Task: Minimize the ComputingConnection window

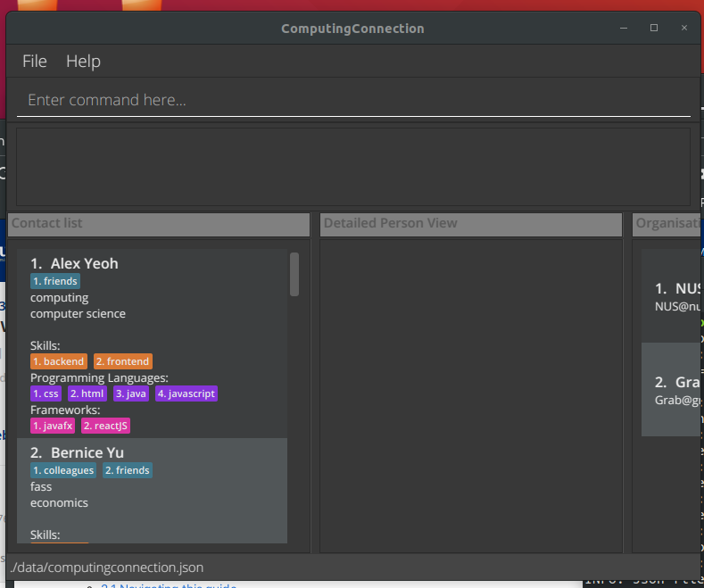Action: click(x=624, y=28)
